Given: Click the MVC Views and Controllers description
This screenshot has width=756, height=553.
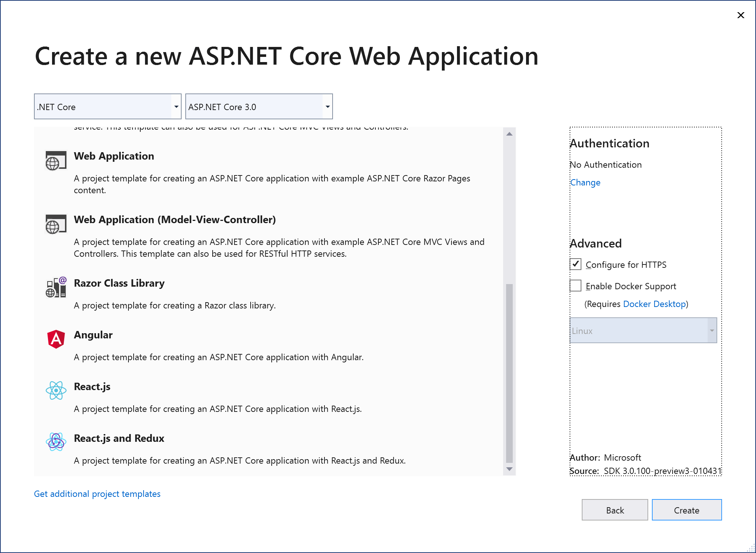Looking at the screenshot, I should (279, 248).
